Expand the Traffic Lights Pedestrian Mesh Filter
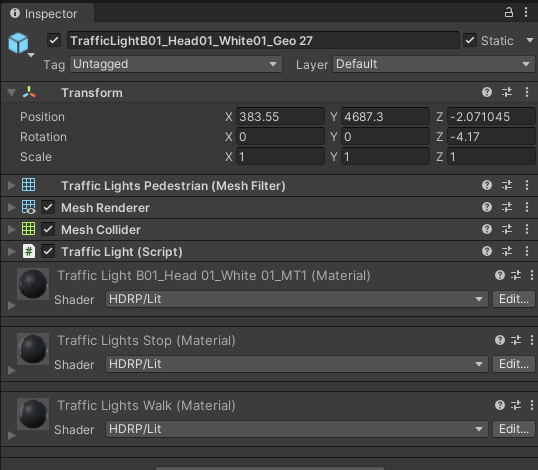Screen dimensions: 538x470 coord(12,186)
